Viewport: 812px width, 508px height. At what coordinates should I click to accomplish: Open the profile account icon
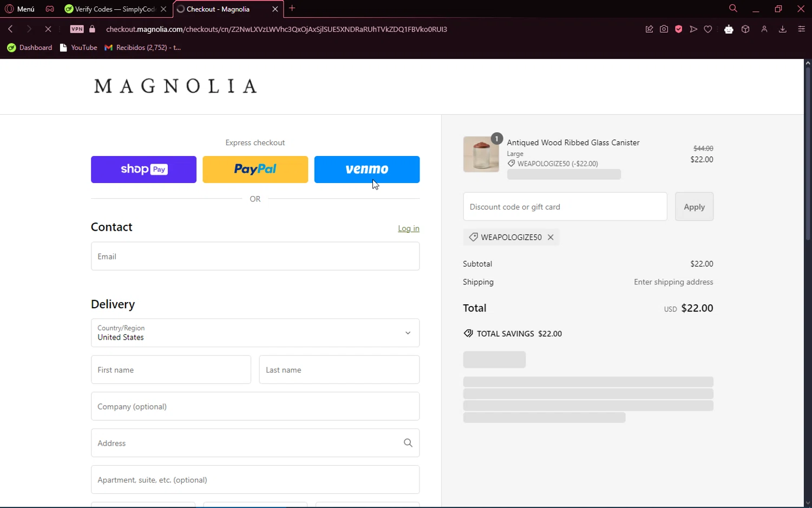[x=764, y=29]
